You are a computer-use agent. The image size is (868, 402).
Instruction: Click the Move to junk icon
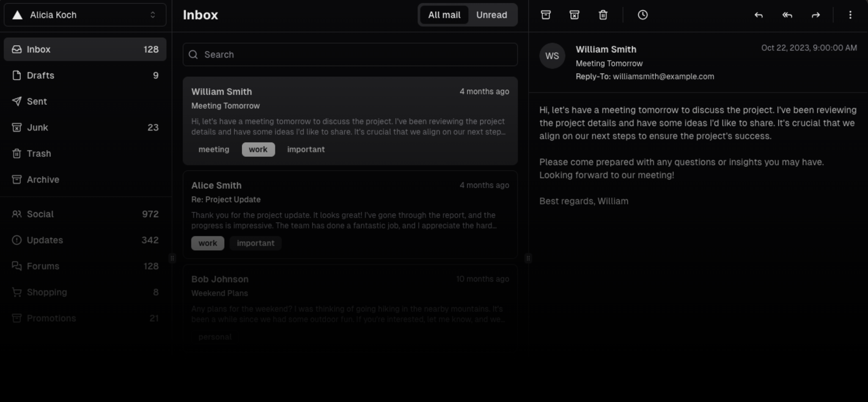(x=574, y=15)
